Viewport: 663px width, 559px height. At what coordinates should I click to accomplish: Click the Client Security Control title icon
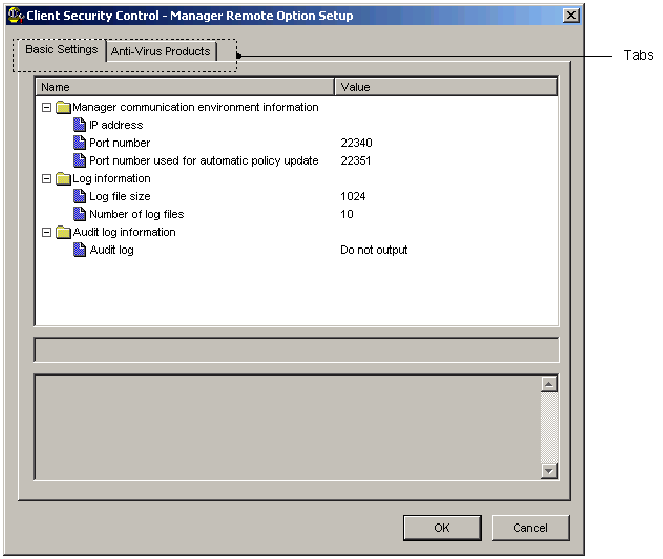click(15, 16)
